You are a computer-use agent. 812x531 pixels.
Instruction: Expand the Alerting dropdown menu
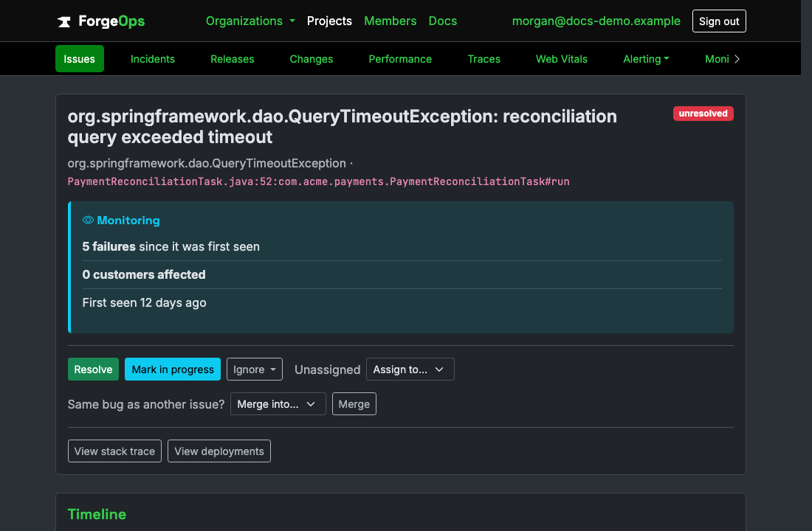[646, 59]
